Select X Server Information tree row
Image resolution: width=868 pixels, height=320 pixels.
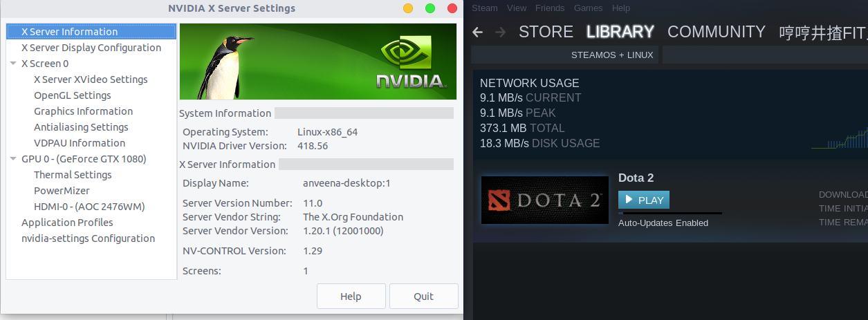(91, 32)
